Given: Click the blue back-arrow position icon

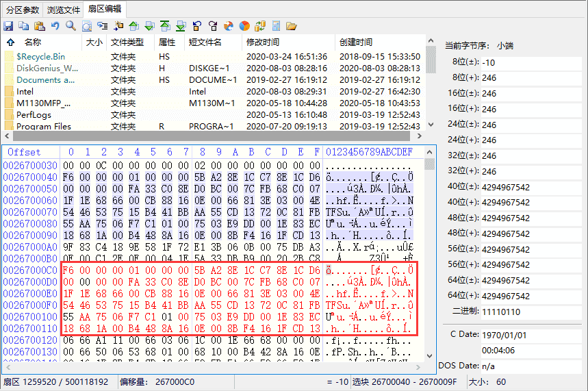Looking at the screenshot, I should [197, 26].
